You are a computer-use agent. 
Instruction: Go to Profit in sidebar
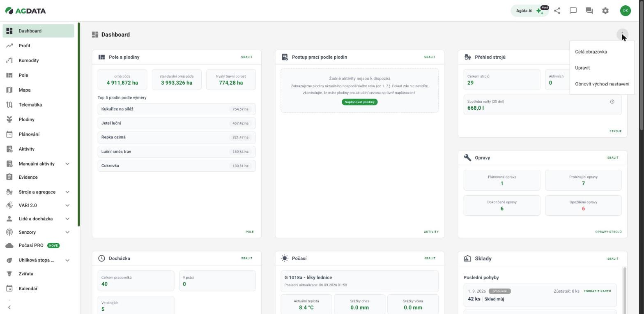[x=38, y=46]
